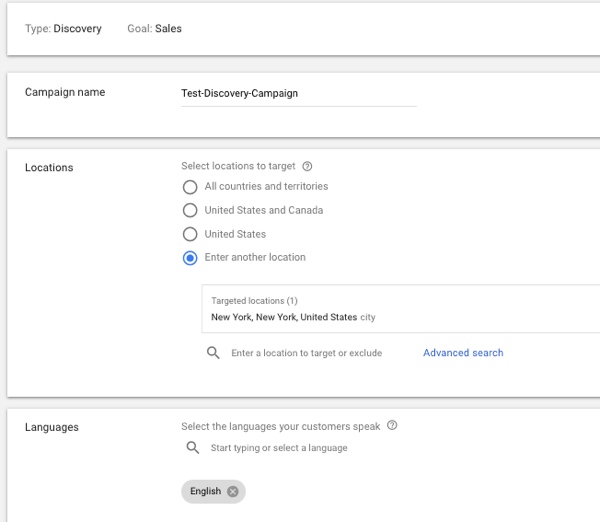
Task: Remove the English language chip
Action: tap(233, 491)
